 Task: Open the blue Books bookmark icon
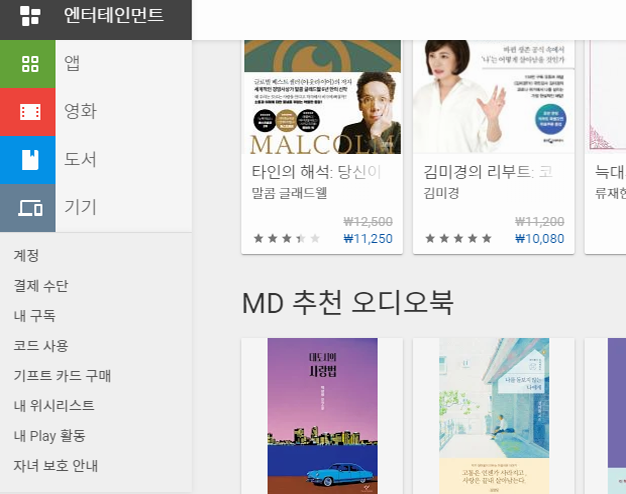click(x=30, y=160)
